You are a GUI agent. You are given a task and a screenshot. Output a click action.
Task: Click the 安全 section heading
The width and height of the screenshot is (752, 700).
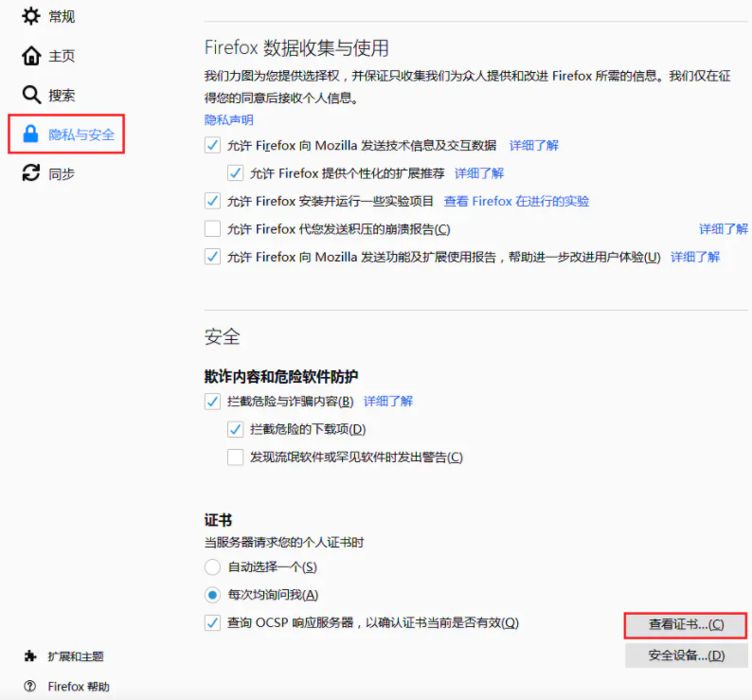point(222,336)
